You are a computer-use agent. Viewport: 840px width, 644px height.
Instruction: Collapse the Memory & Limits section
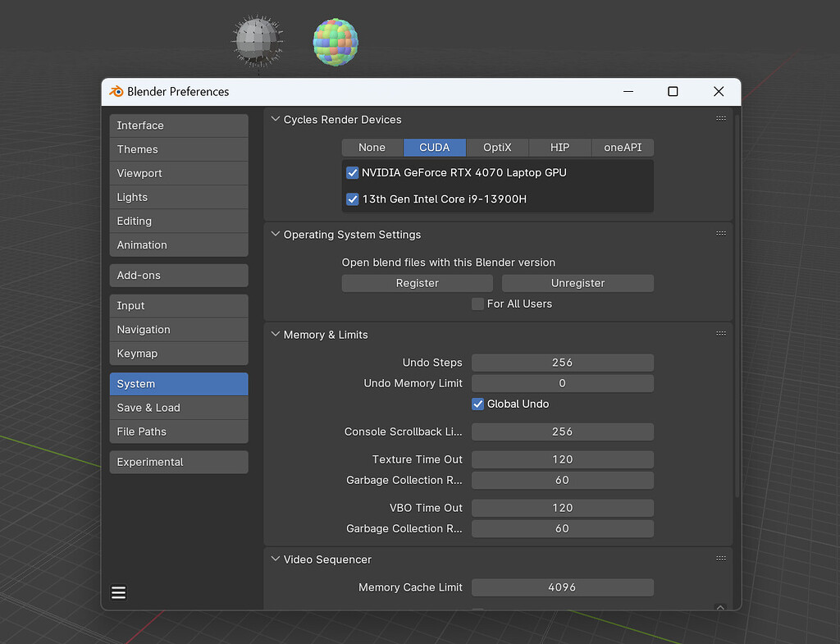(x=274, y=335)
